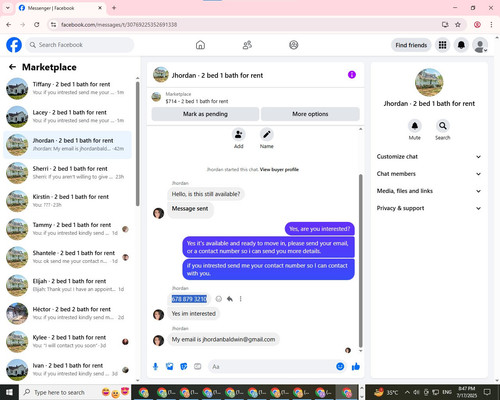The width and height of the screenshot is (500, 400).
Task: Open the Friends icon in top navigation
Action: (247, 45)
